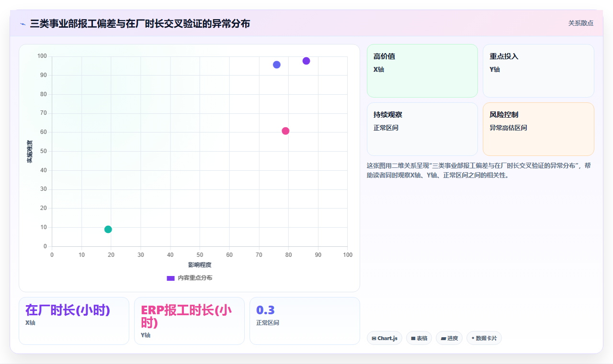Select the purple scatter point near 86
Screen dimensions: 613x364
coord(306,61)
